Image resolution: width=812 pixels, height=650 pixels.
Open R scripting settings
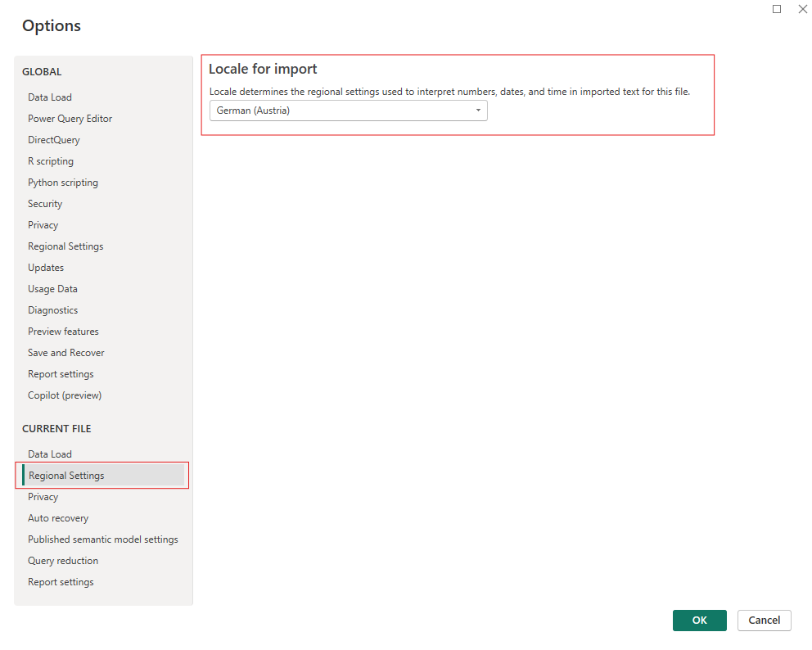51,161
